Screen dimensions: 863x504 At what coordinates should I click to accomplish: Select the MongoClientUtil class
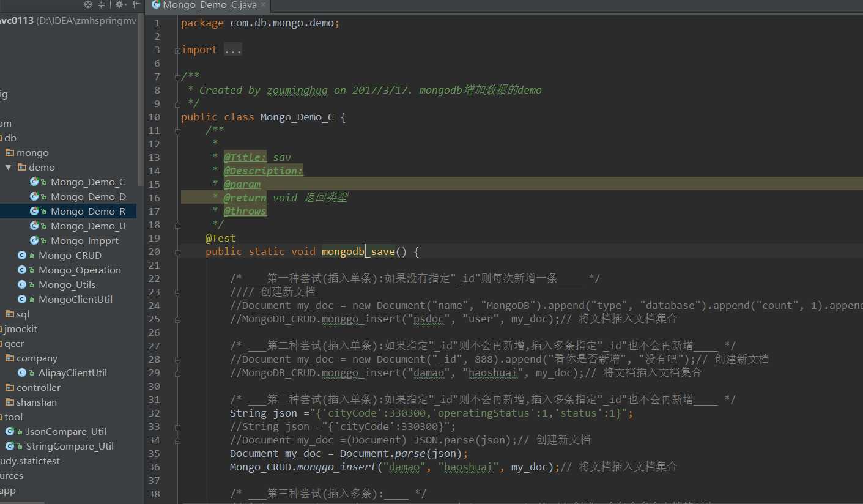pyautogui.click(x=75, y=299)
